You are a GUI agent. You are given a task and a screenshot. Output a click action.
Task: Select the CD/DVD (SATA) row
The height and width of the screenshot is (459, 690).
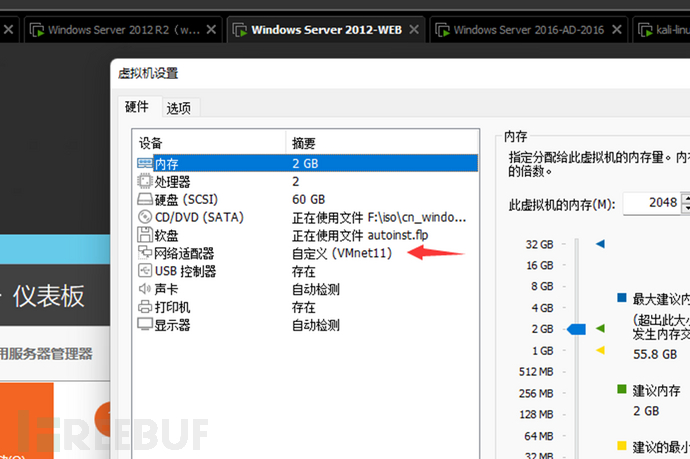pos(307,217)
